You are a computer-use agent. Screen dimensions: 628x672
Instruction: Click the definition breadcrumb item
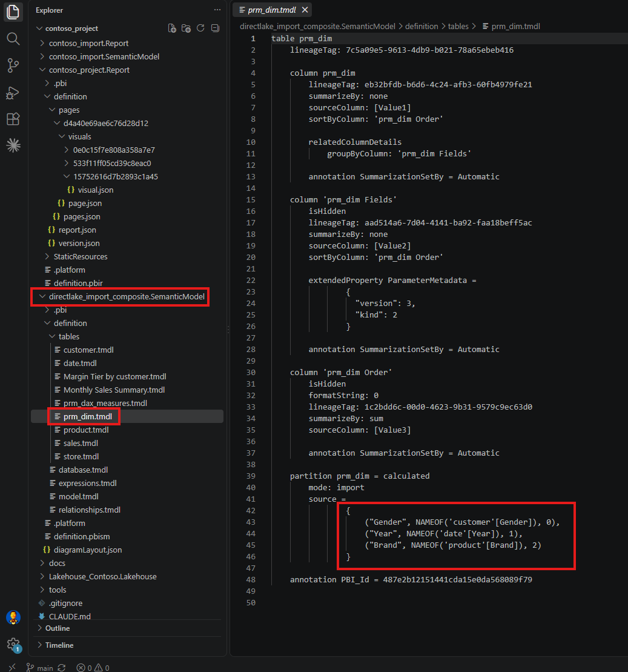coord(421,26)
